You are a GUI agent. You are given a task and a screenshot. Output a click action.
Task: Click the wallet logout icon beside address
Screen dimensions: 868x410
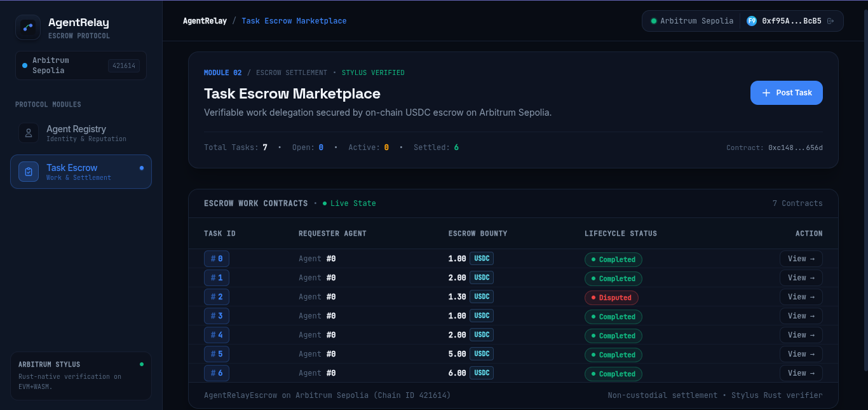click(x=831, y=21)
